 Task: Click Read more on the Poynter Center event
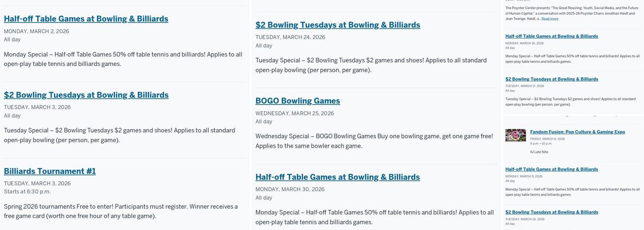(550, 19)
